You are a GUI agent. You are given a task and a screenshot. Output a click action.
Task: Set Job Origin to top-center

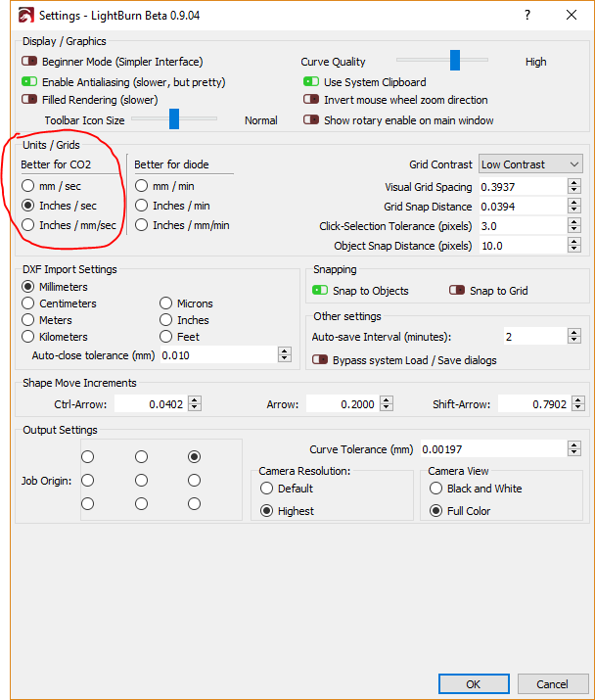pyautogui.click(x=142, y=456)
